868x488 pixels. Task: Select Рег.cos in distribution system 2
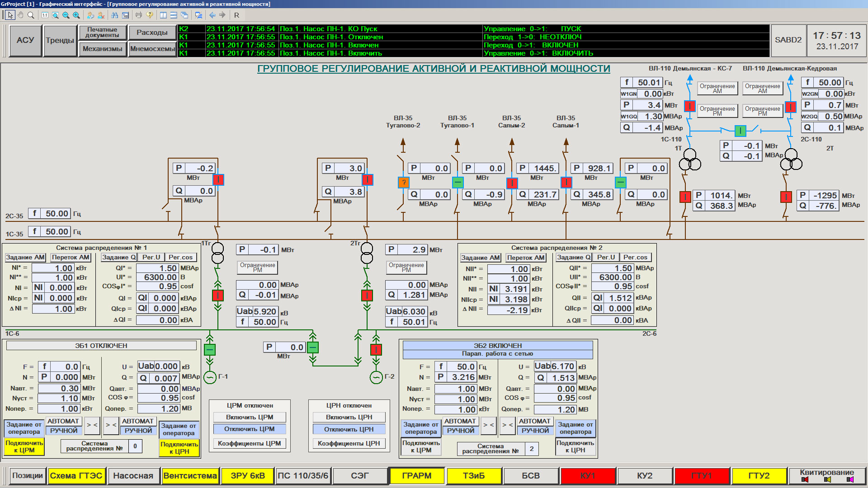tap(635, 257)
